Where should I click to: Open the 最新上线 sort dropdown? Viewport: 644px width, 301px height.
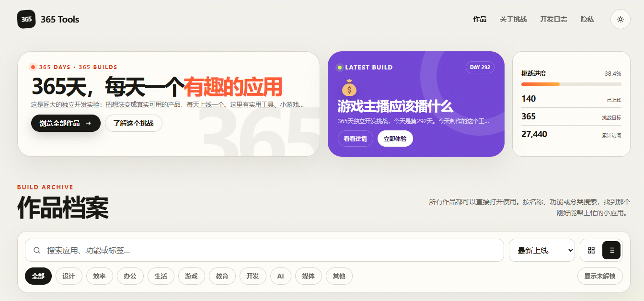pyautogui.click(x=542, y=250)
